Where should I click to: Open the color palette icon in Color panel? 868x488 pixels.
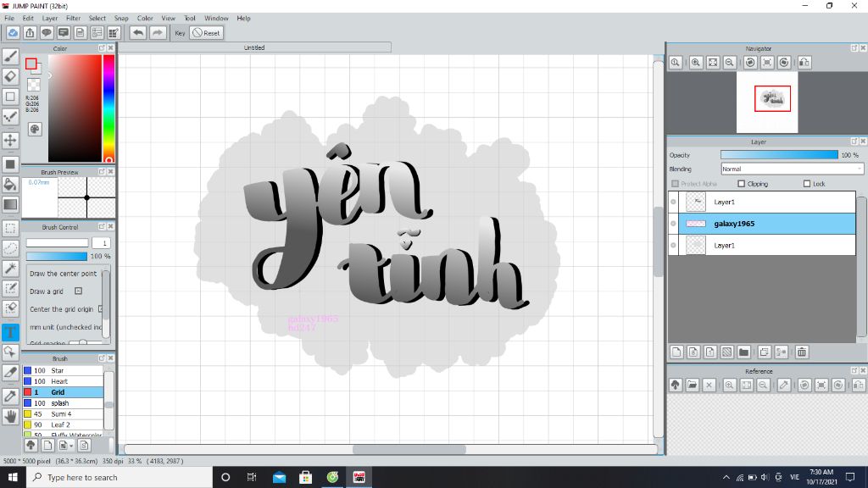coord(34,130)
